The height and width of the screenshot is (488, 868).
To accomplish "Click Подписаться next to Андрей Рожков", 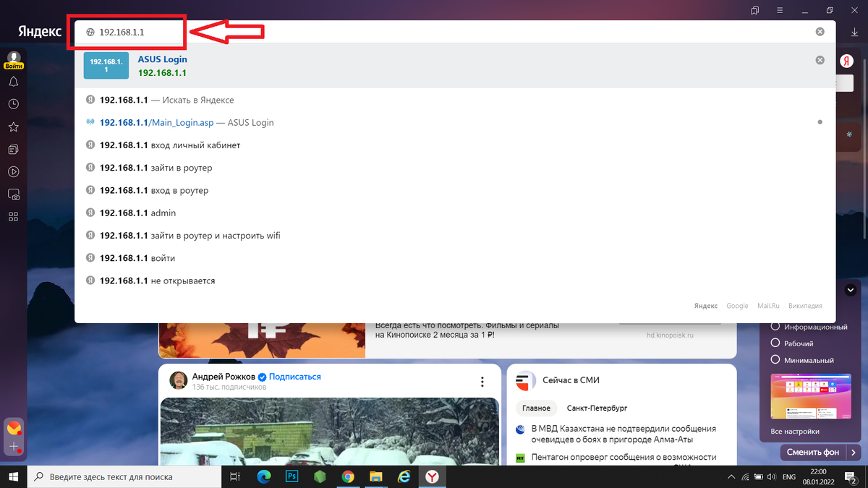I will pyautogui.click(x=295, y=377).
